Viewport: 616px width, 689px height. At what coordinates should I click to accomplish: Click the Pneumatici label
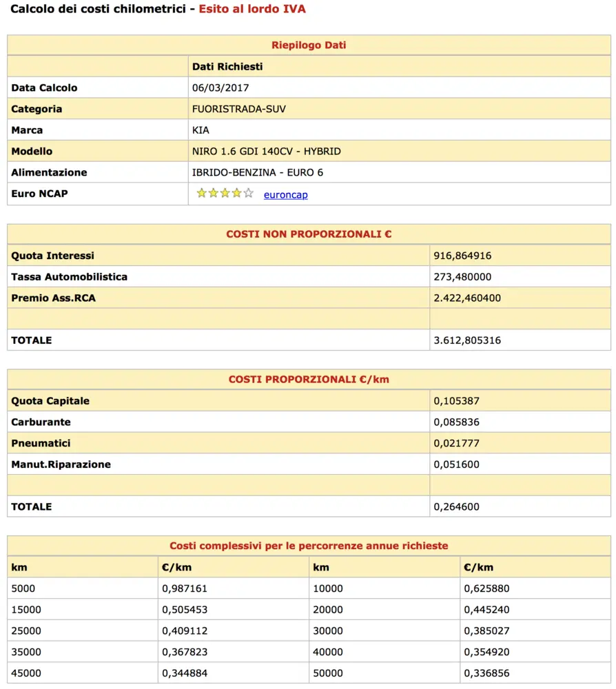(41, 443)
